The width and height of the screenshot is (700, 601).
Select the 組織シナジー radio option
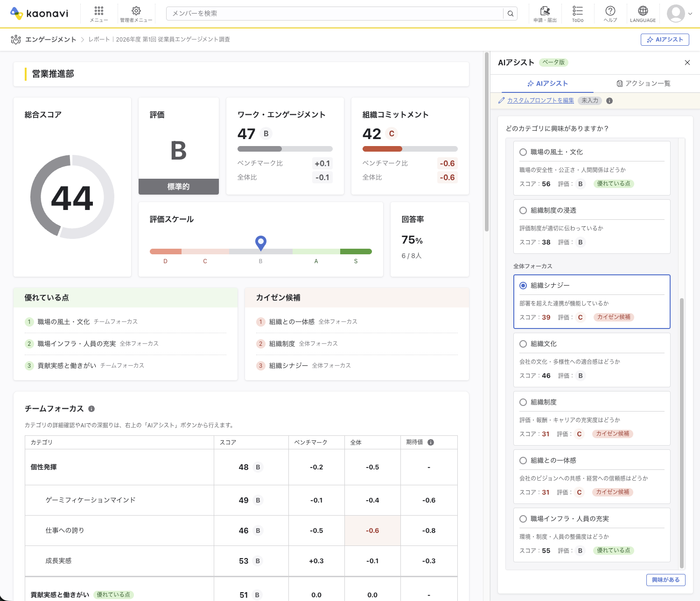coord(523,286)
